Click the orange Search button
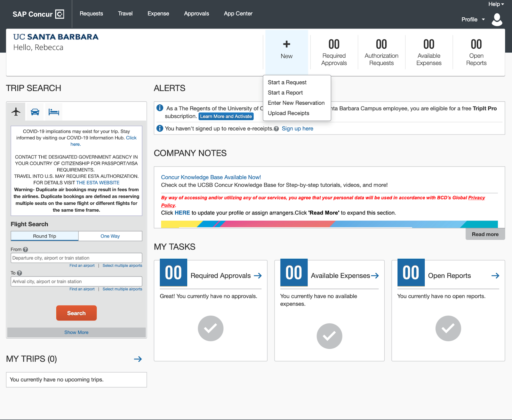 coord(76,313)
